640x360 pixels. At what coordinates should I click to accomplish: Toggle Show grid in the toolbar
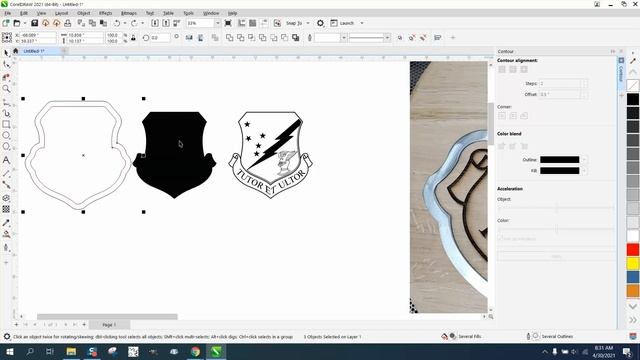click(253, 23)
